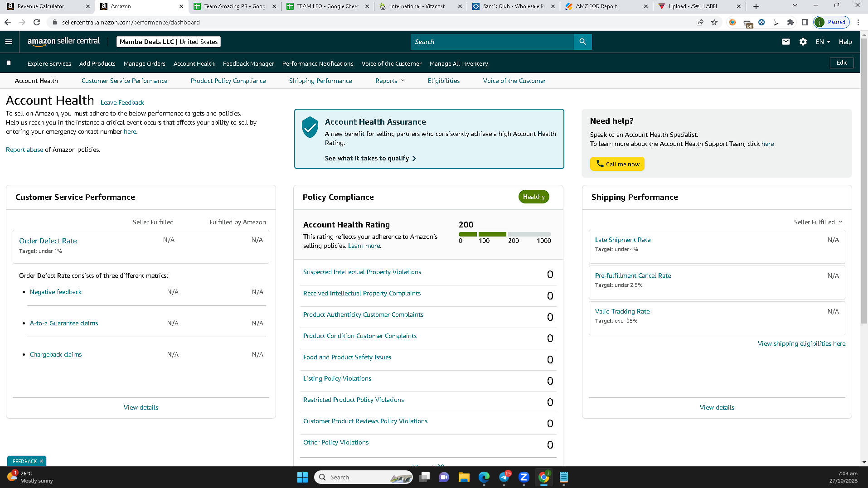The width and height of the screenshot is (868, 488).
Task: Switch to the AMZ EOD Report browser tab
Action: 606,6
